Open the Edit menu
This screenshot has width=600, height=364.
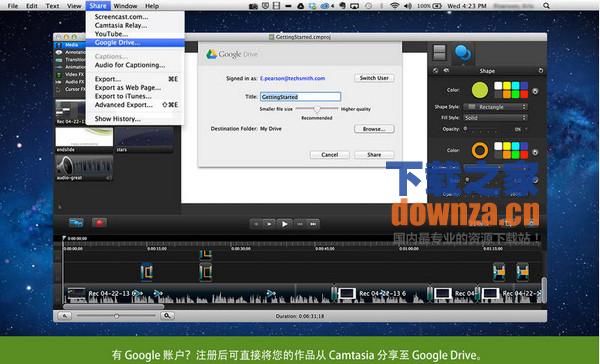point(32,6)
